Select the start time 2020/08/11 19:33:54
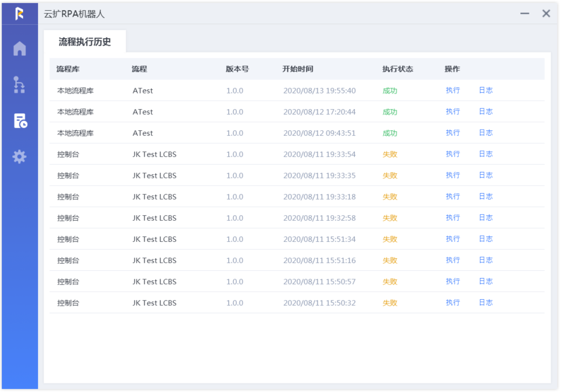The image size is (562, 392). 319,154
